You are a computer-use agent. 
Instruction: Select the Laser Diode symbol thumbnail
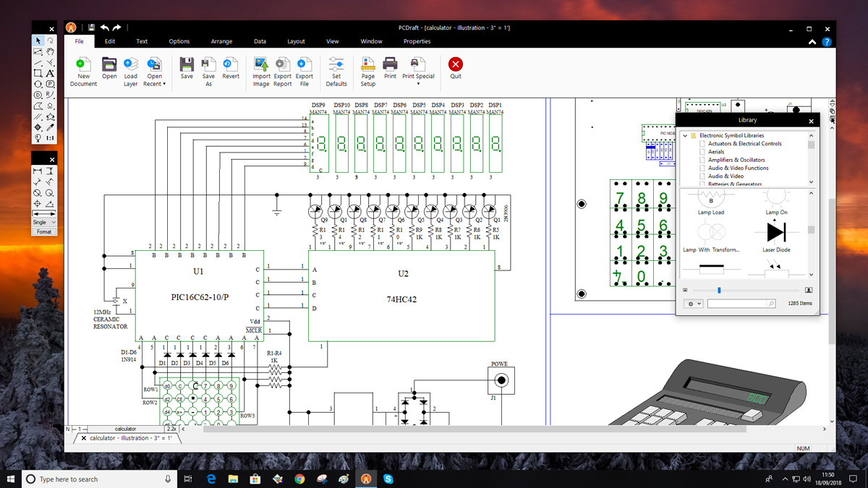coord(775,233)
